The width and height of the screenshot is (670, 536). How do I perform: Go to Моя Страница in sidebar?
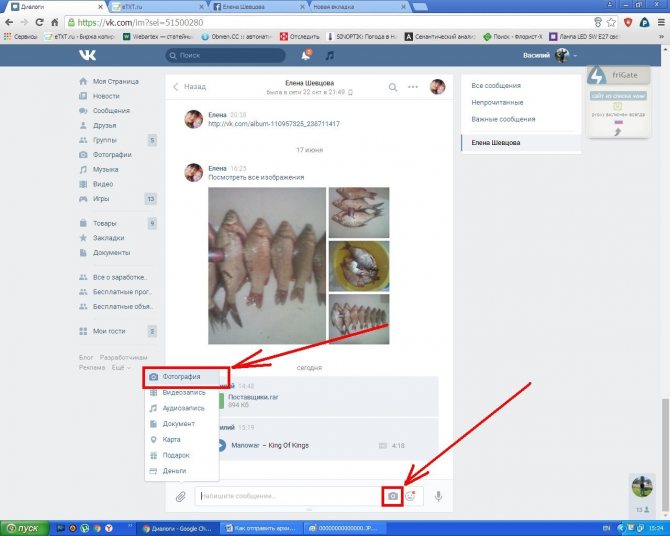(x=115, y=81)
